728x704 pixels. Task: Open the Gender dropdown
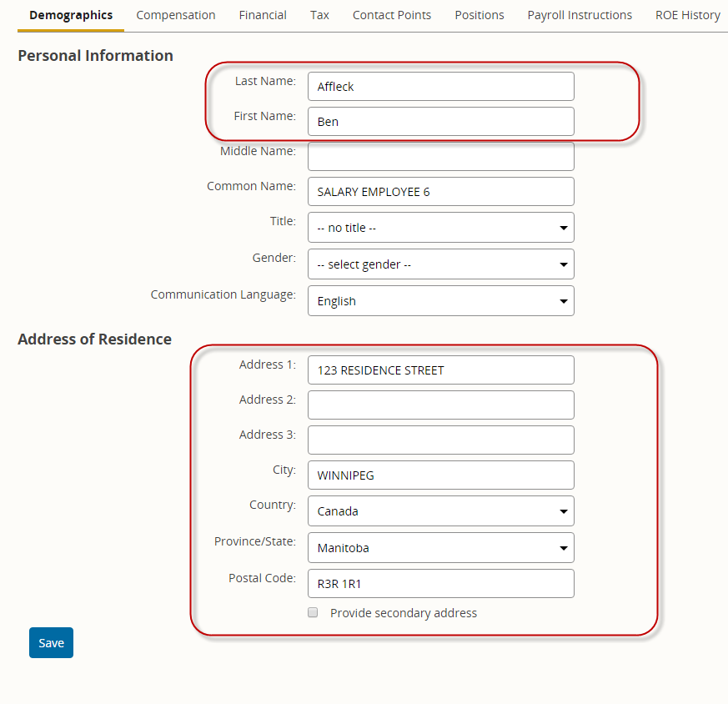click(x=440, y=264)
